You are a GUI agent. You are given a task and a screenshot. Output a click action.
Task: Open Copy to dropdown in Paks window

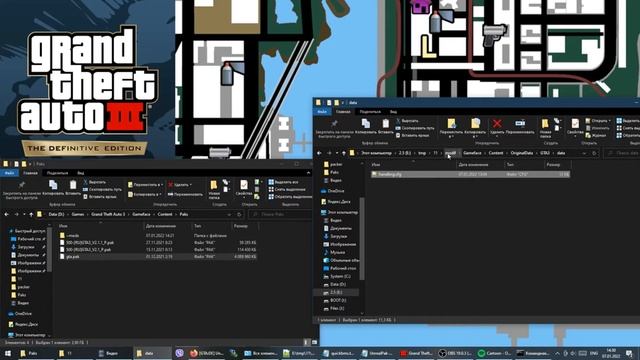click(144, 194)
